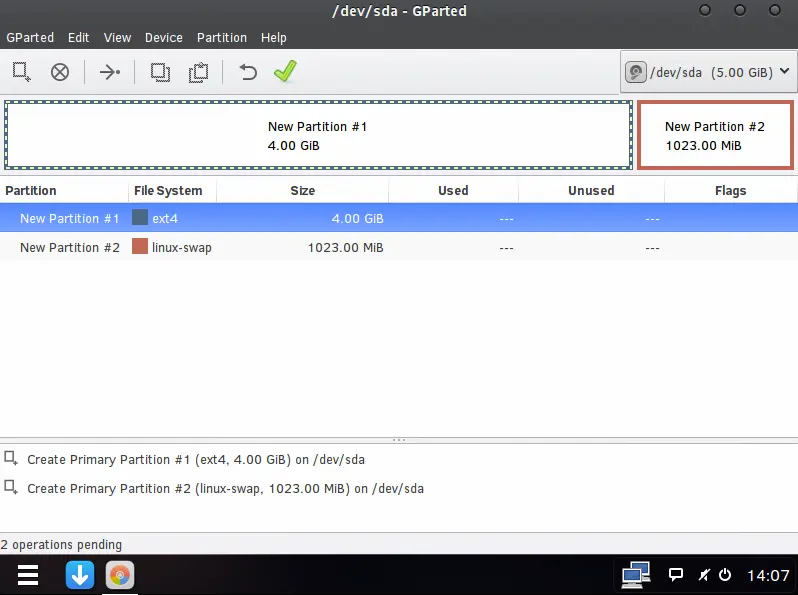Click the Copy partition toolbar icon
The image size is (798, 595).
tap(160, 72)
